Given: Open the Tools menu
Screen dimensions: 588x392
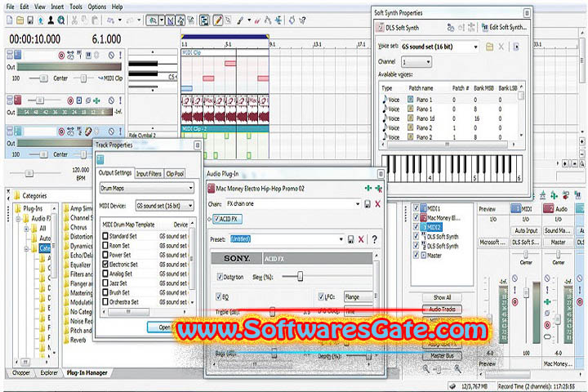Looking at the screenshot, I should 76,7.
